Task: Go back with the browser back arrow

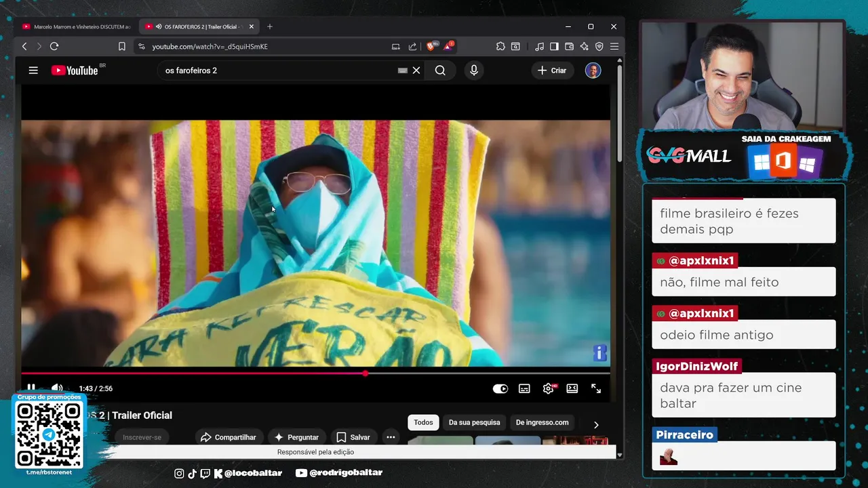Action: click(x=24, y=46)
